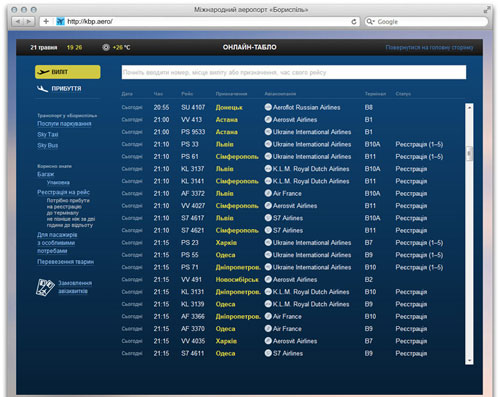Click the add bookmark plus button
Image resolution: width=500 pixels, height=397 pixels.
point(46,22)
